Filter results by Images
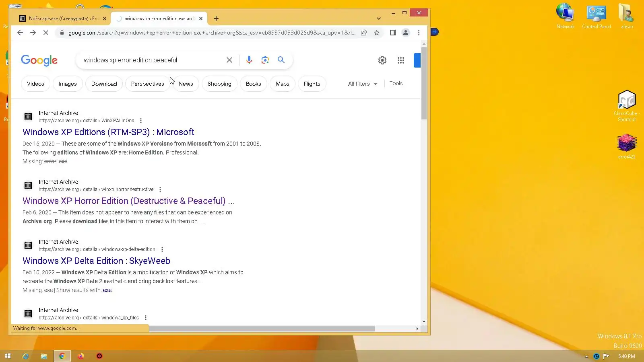Viewport: 644px width, 362px height. [x=68, y=84]
